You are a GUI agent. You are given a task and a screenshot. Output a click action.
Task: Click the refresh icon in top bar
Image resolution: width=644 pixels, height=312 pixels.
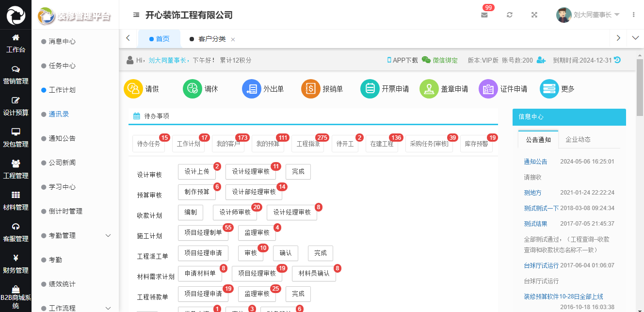click(509, 15)
